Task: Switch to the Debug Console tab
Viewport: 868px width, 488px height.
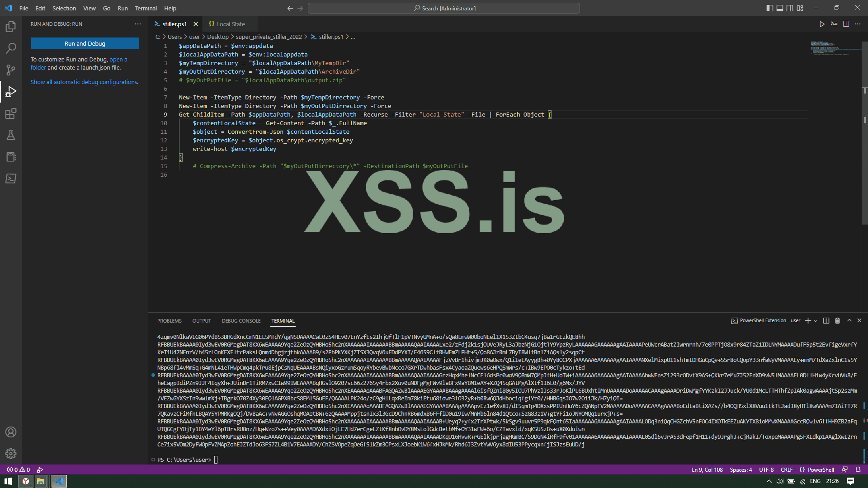Action: tap(241, 321)
